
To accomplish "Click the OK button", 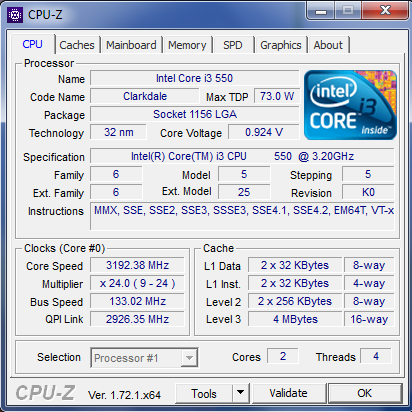I will [365, 393].
